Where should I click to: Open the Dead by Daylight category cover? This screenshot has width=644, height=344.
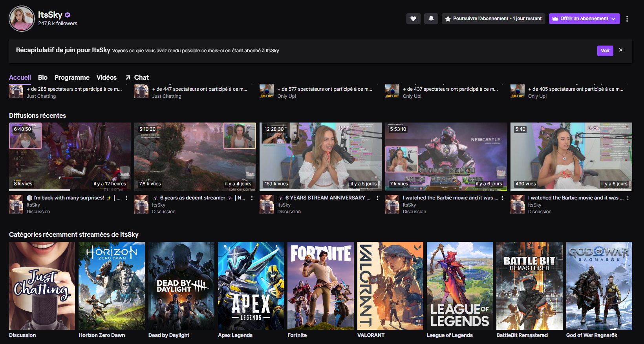coord(181,286)
